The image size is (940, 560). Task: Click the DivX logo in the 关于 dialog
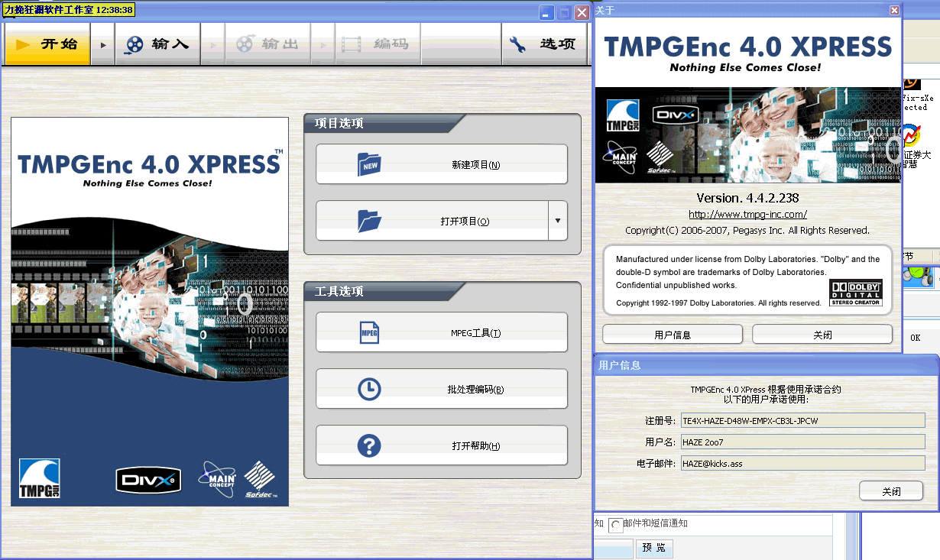pyautogui.click(x=676, y=115)
